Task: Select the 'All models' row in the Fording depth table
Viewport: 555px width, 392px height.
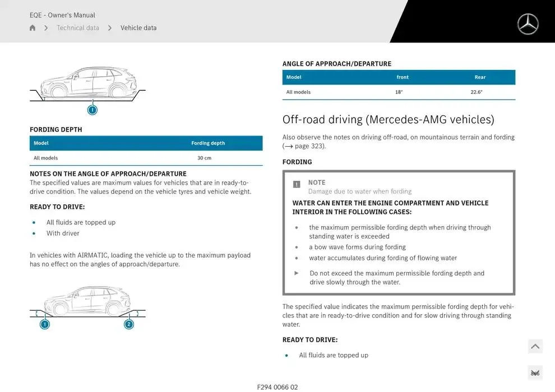Action: click(146, 157)
